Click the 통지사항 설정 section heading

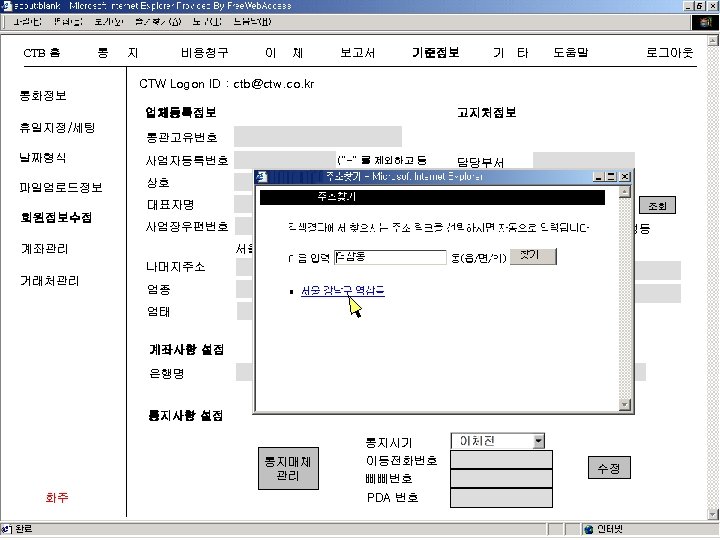(x=186, y=416)
